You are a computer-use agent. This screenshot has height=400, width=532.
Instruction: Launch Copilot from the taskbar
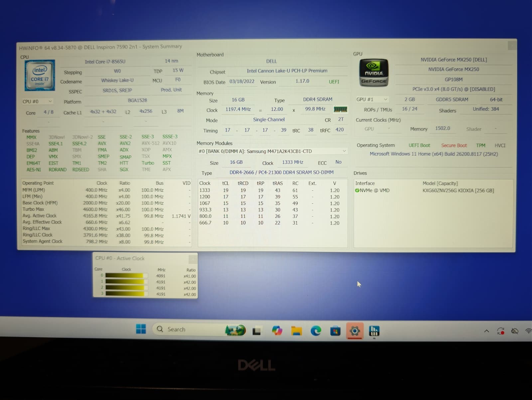277,331
